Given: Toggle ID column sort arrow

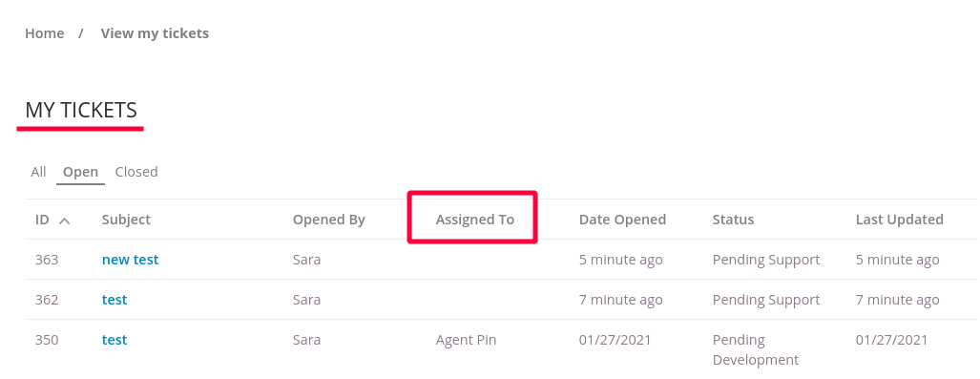Looking at the screenshot, I should (x=64, y=221).
